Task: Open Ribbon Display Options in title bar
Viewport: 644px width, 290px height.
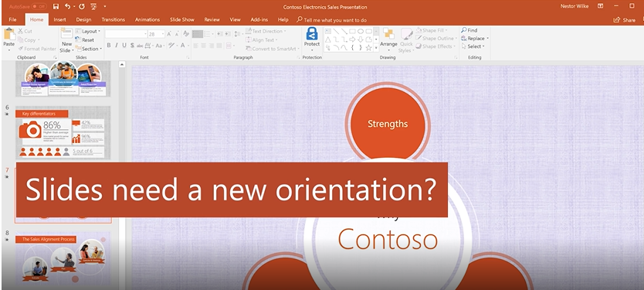Action: [x=600, y=5]
